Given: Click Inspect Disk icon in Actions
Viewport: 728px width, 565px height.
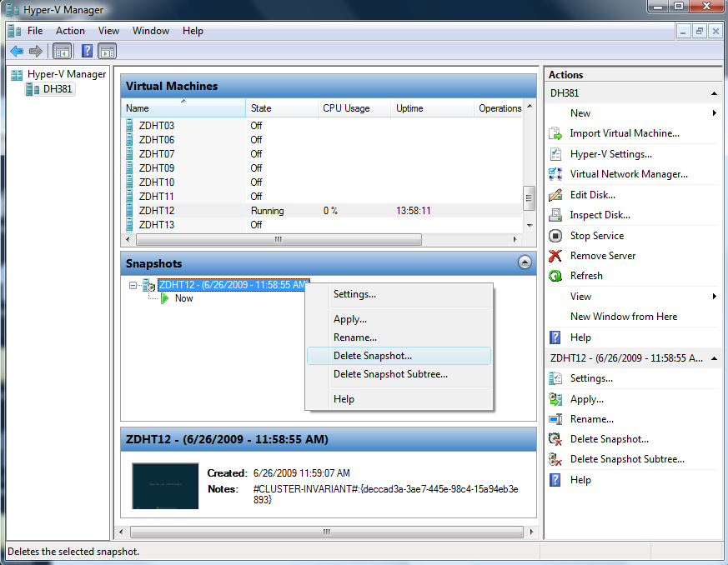Looking at the screenshot, I should pos(556,215).
